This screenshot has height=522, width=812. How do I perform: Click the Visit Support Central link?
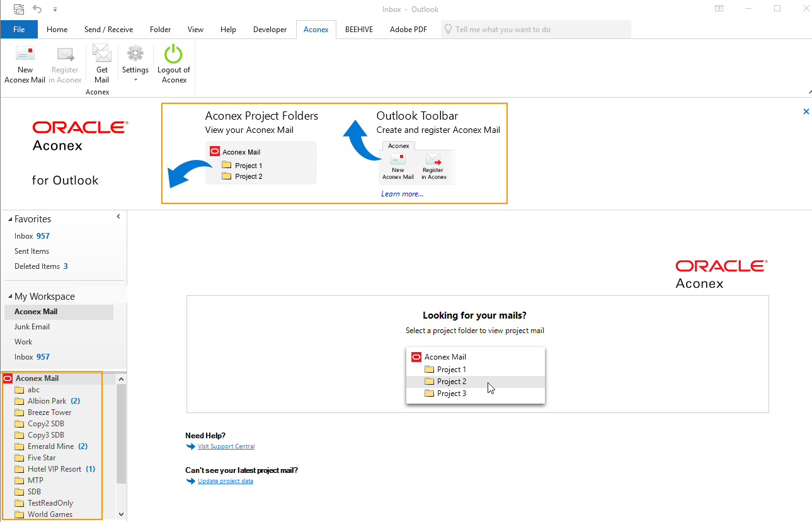(226, 446)
